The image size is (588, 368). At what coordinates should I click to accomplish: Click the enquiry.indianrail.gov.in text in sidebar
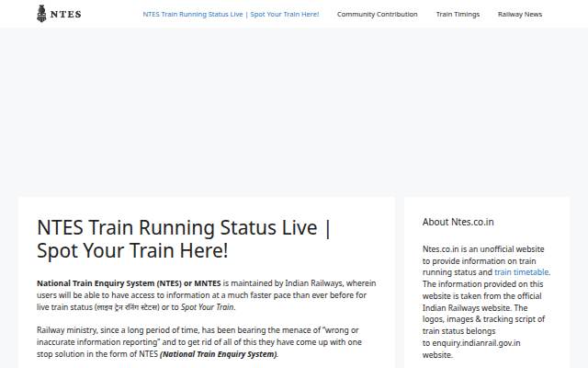(476, 343)
